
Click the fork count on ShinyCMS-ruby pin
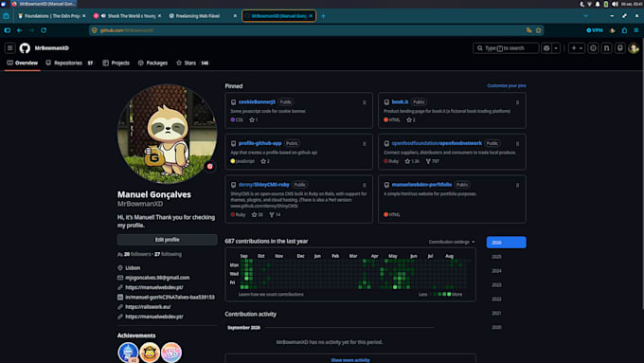point(275,214)
